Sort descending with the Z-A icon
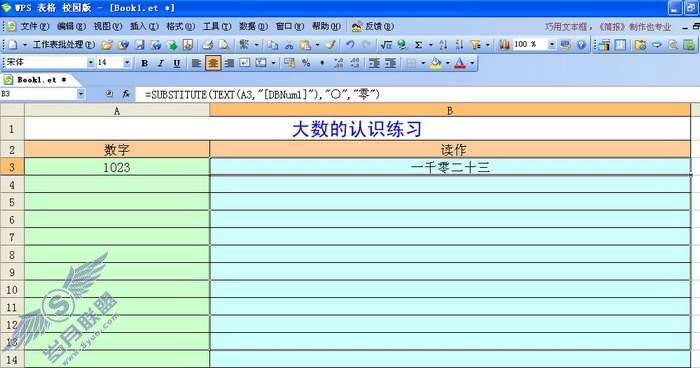The width and height of the screenshot is (700, 368). click(459, 45)
